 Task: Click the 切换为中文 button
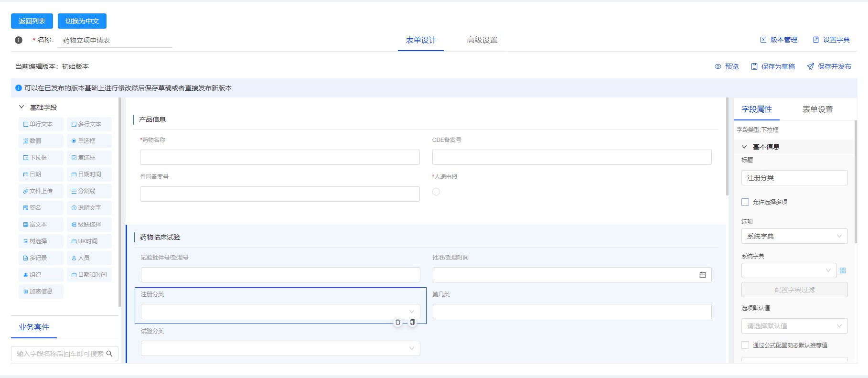click(82, 21)
